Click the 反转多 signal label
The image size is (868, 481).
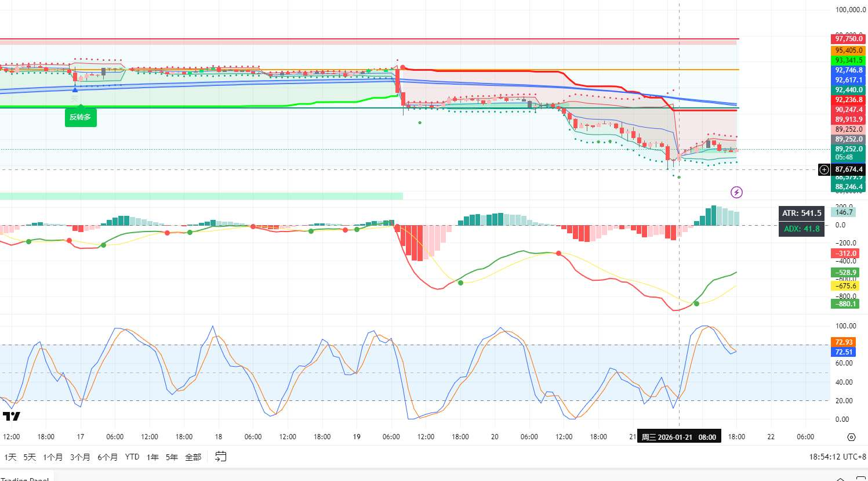[x=81, y=117]
